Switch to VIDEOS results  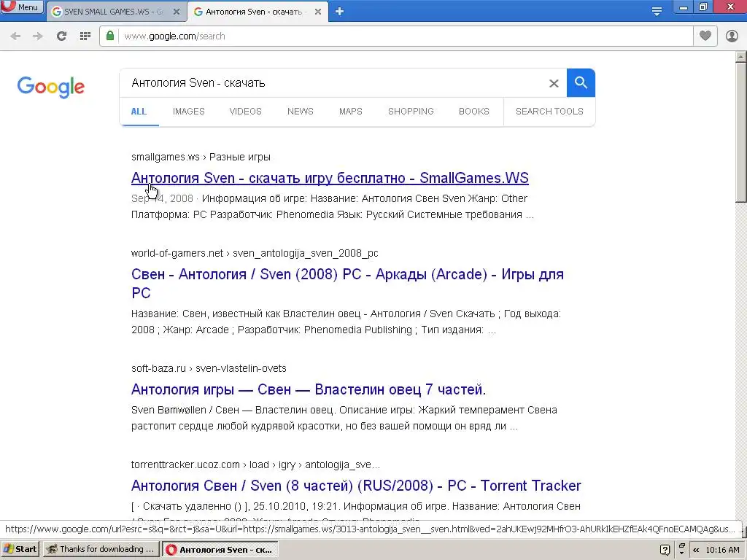point(245,112)
